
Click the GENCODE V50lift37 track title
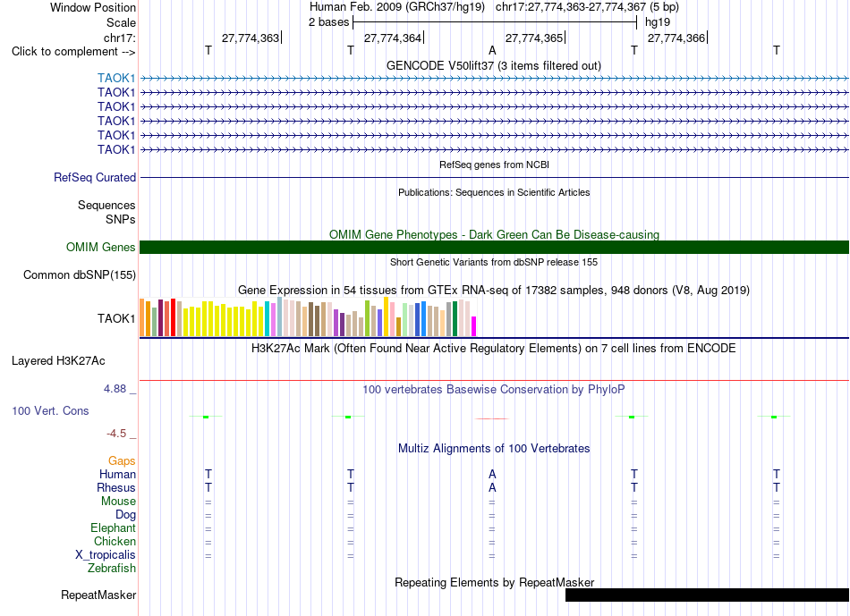pyautogui.click(x=493, y=65)
